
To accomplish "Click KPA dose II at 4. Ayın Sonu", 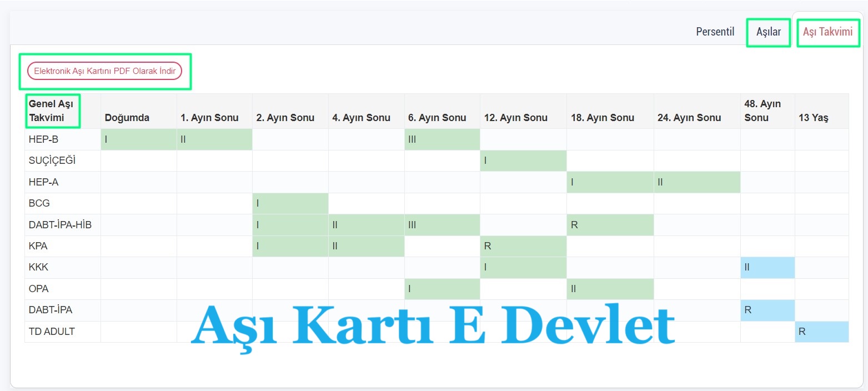I will click(x=367, y=245).
